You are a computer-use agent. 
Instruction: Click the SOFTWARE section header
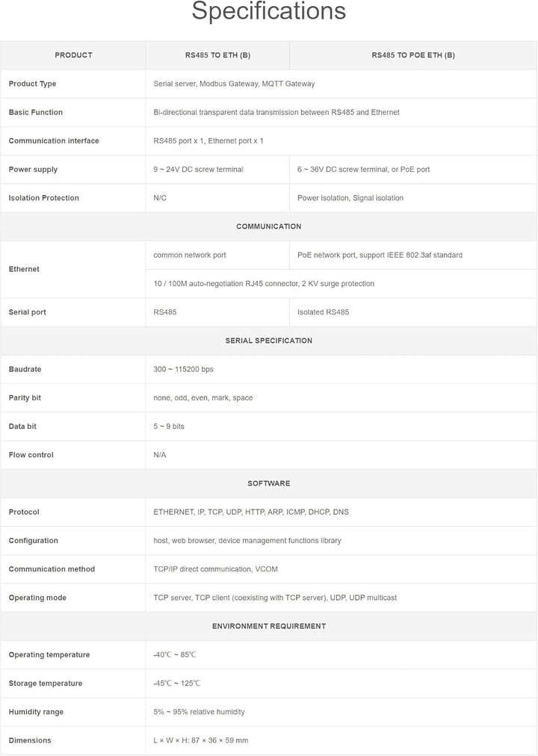point(268,483)
